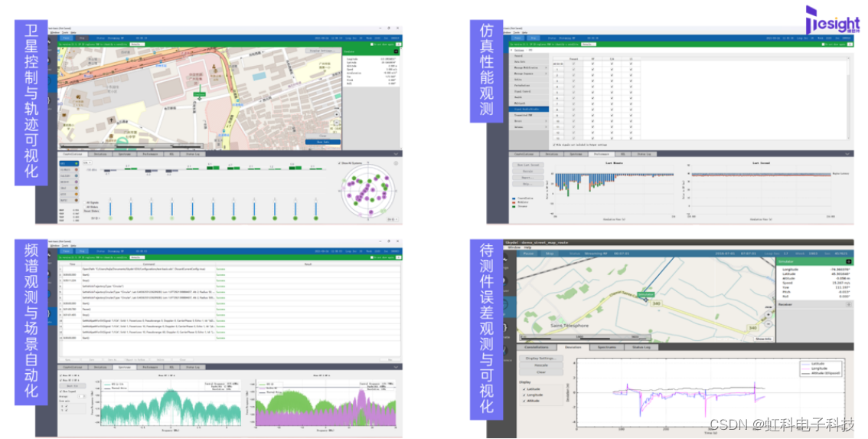Open the HIL tab in satellite control window
The height and width of the screenshot is (439, 868).
click(171, 154)
